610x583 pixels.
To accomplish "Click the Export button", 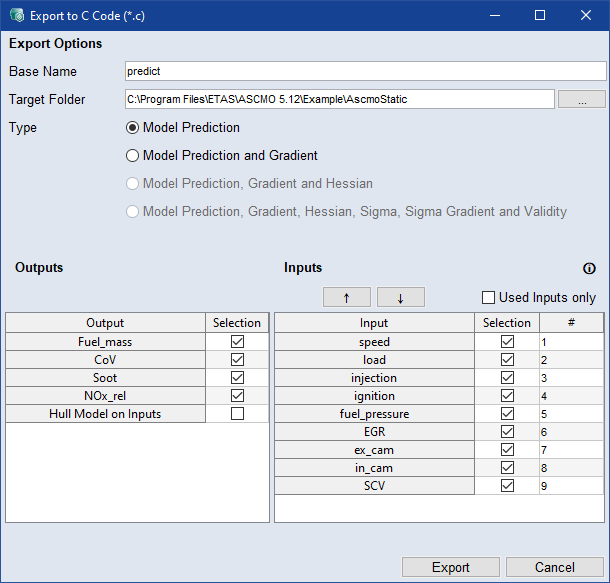I will tap(450, 567).
